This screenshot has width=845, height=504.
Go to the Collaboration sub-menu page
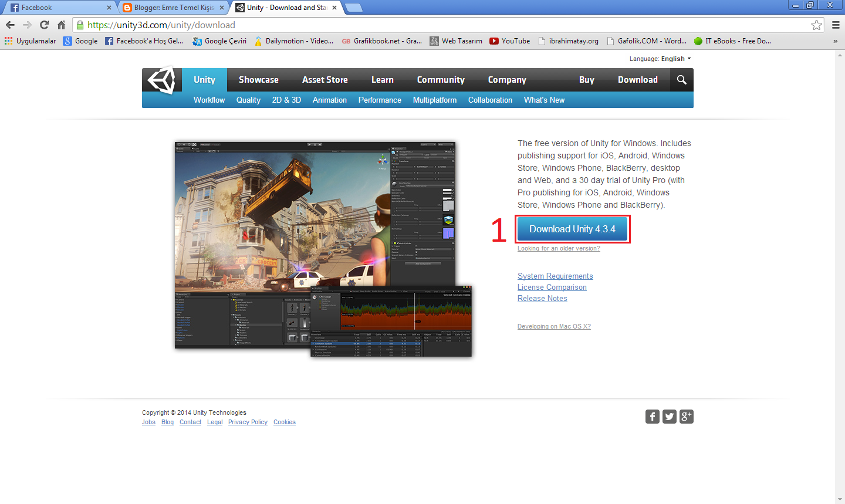490,100
